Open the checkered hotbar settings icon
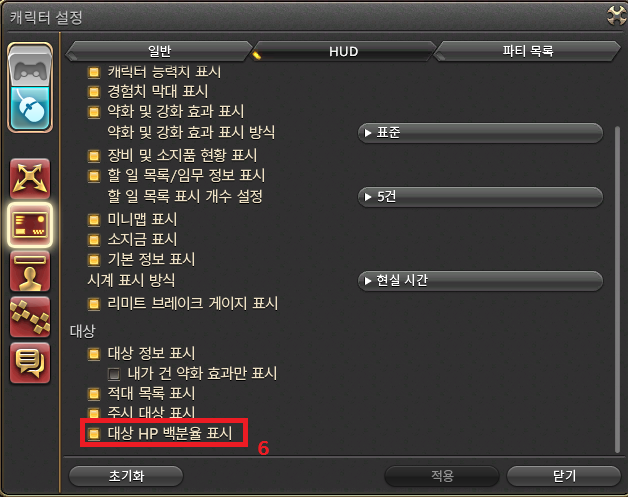Screen dimensions: 628x497 pos(30,317)
